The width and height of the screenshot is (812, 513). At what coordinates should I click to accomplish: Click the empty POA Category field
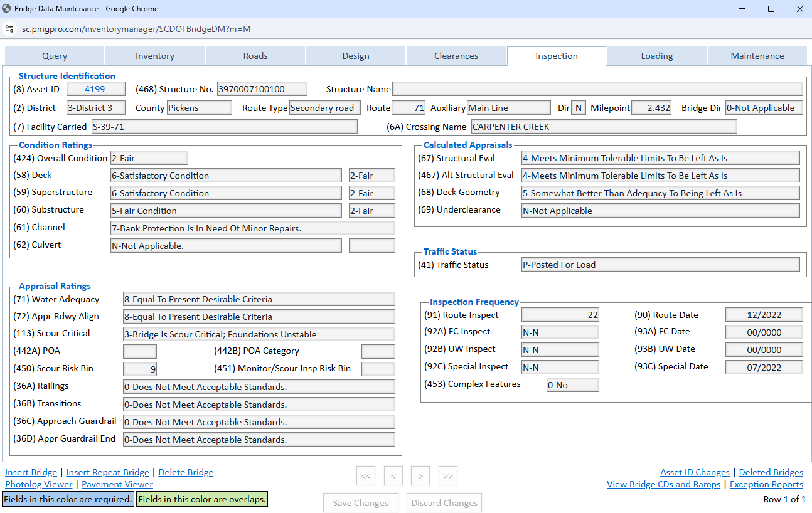378,351
